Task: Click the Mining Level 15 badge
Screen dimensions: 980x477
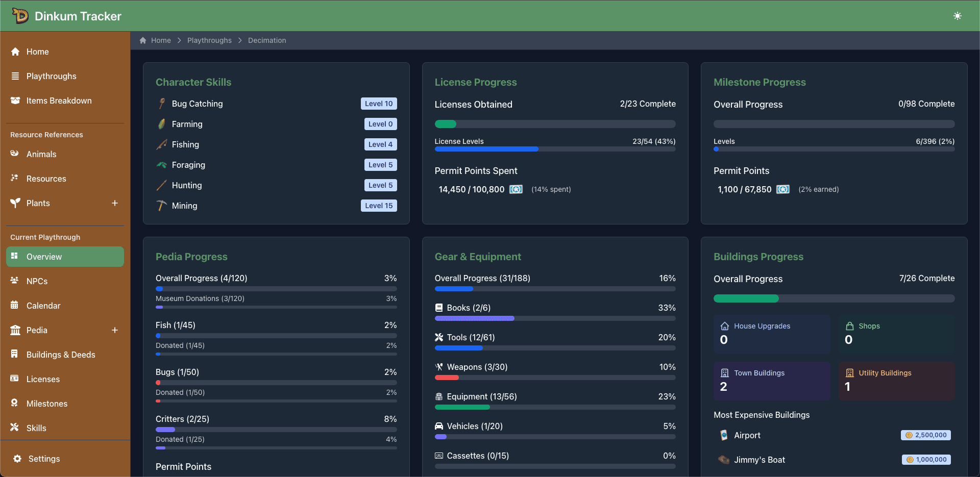Action: click(378, 206)
